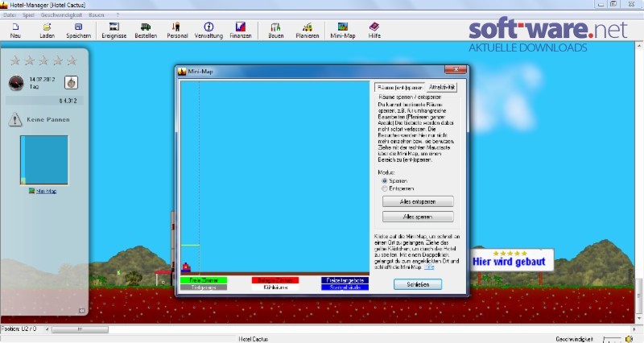The width and height of the screenshot is (644, 343).
Task: Open the Personal staff toolbar icon
Action: (x=176, y=27)
